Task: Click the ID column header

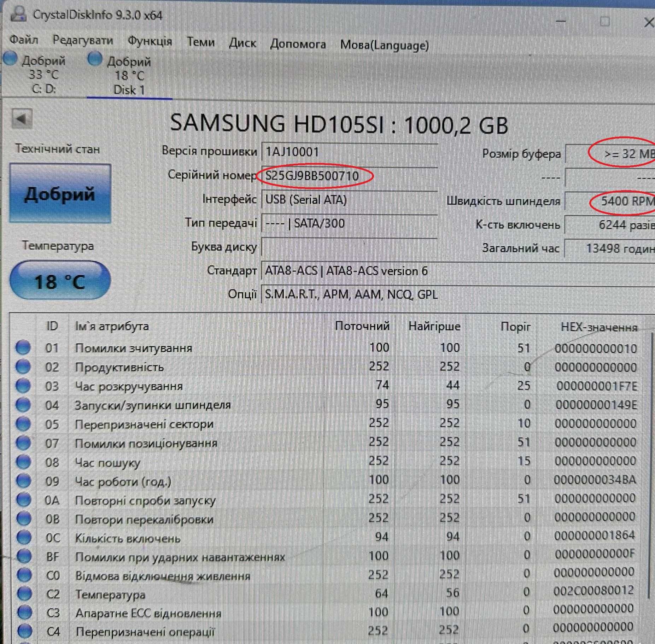Action: coord(52,326)
